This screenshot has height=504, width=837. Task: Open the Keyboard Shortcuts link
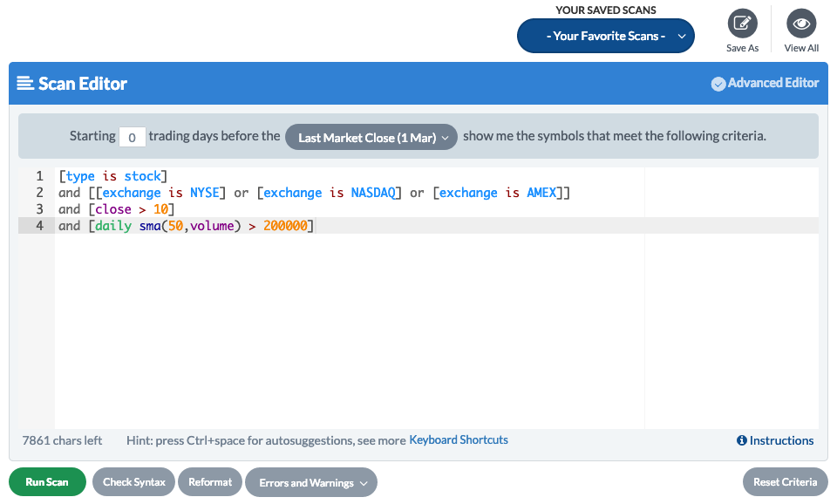[459, 440]
